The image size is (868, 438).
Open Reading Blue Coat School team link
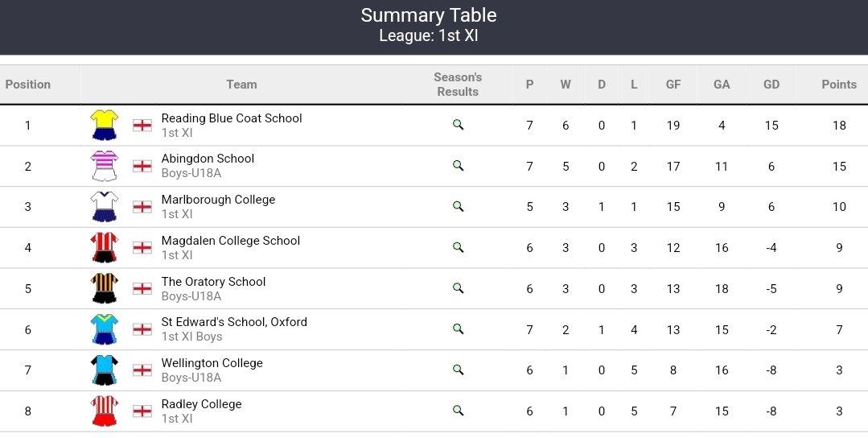[x=232, y=118]
